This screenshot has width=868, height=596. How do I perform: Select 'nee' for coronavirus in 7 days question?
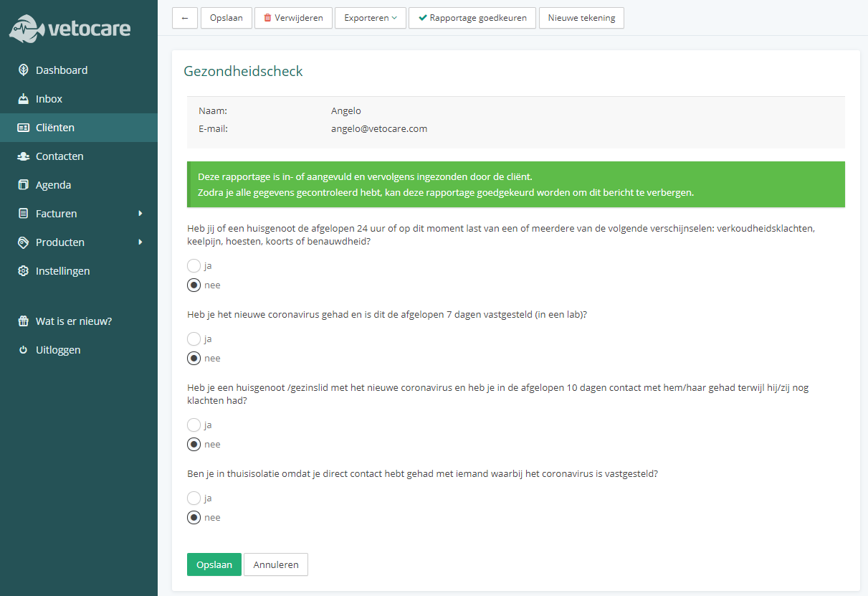(x=194, y=358)
